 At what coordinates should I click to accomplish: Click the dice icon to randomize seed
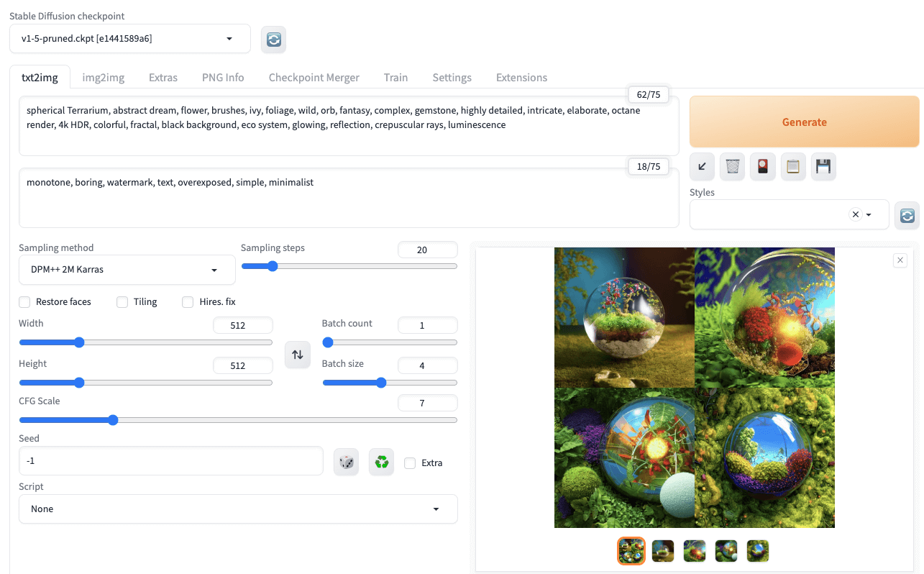pos(346,462)
